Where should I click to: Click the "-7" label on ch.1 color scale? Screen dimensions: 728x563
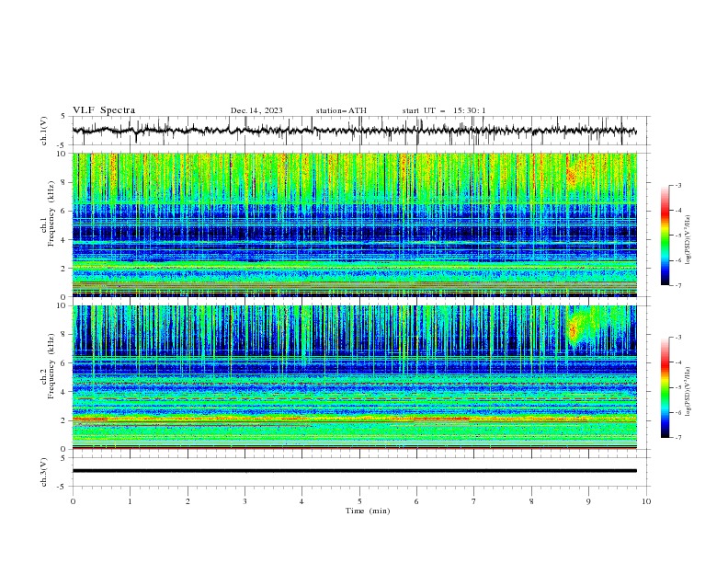coord(678,286)
